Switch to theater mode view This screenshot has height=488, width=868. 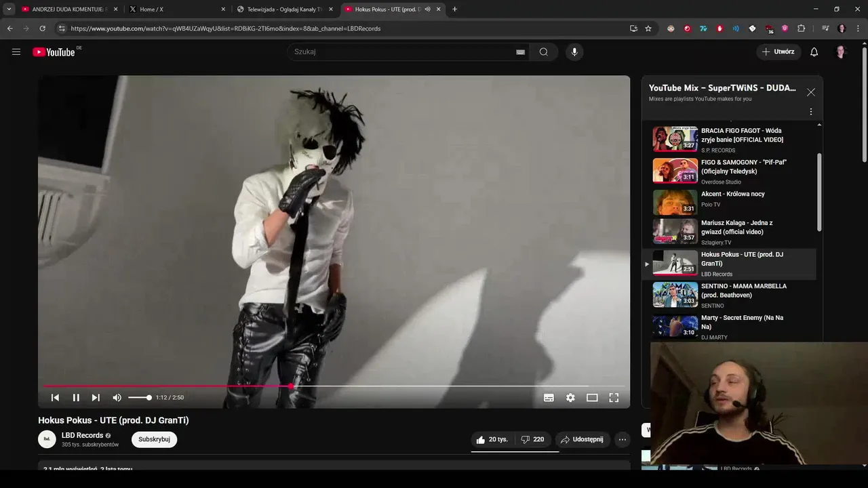click(592, 398)
